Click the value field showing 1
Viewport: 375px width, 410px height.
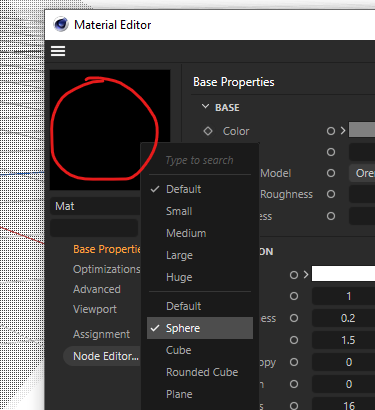click(x=343, y=296)
